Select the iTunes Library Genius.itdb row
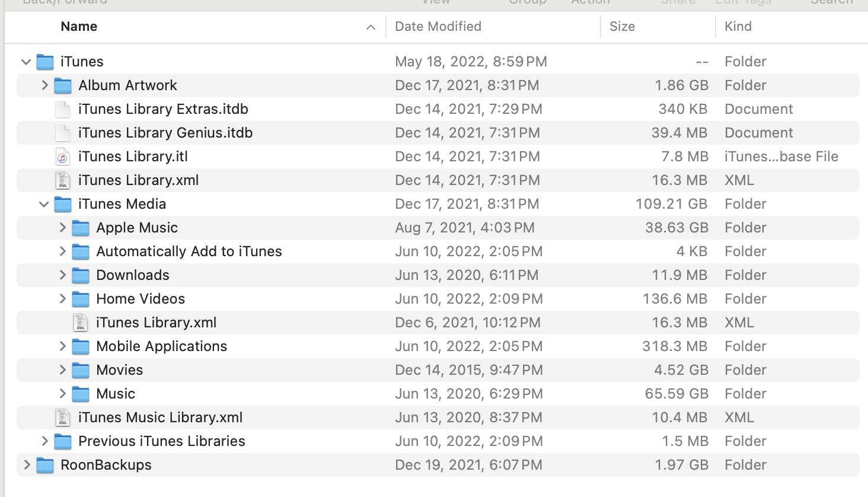 coord(438,133)
